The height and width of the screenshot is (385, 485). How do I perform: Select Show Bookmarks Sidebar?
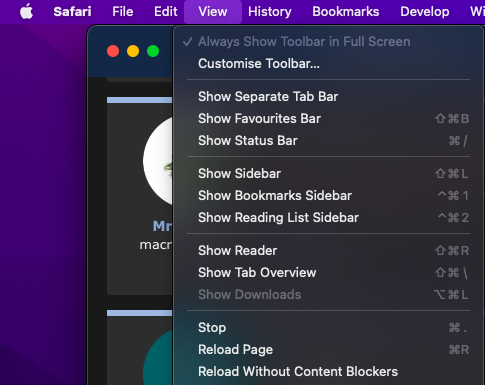328,196
